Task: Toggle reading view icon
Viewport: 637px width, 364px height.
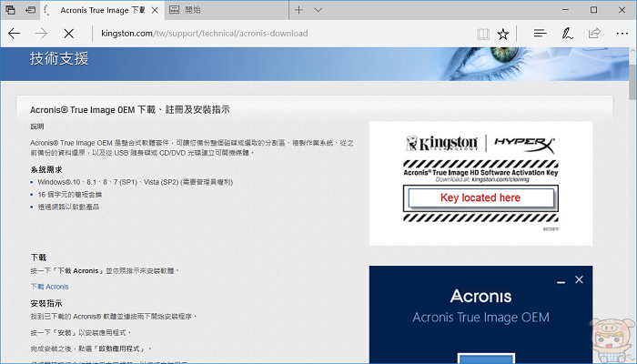Action: 482,34
